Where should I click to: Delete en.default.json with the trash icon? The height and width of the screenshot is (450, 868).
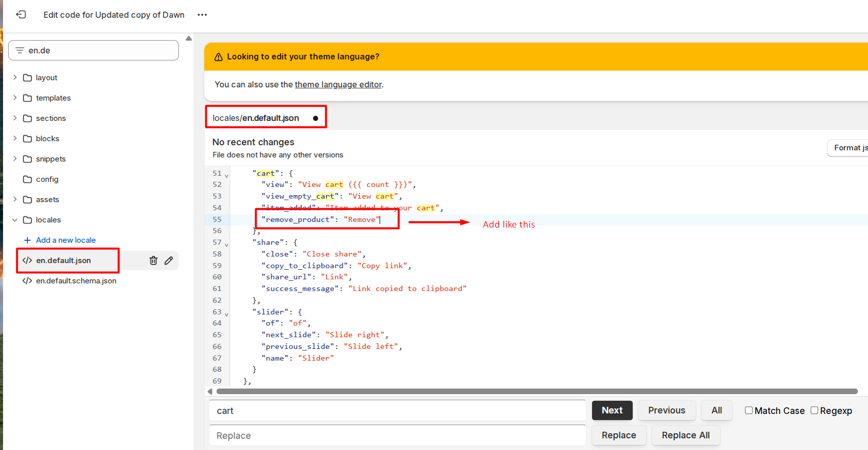[x=153, y=261]
